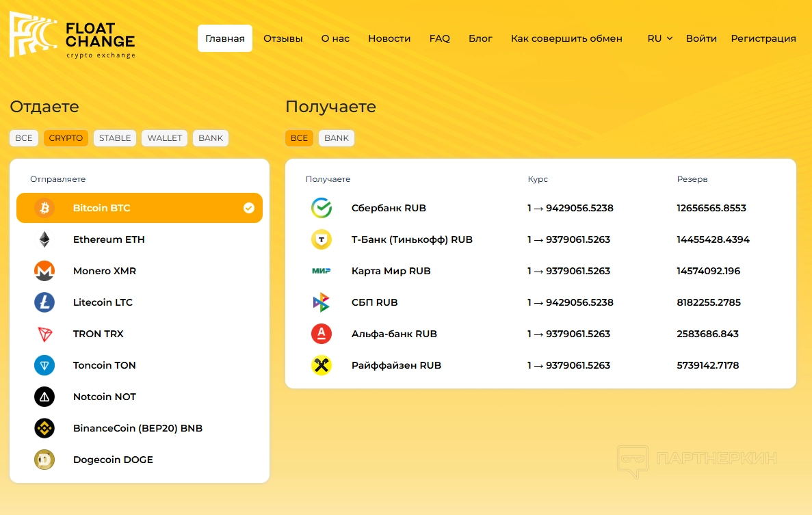Open Как совершить обмен page
This screenshot has width=812, height=515.
click(566, 38)
